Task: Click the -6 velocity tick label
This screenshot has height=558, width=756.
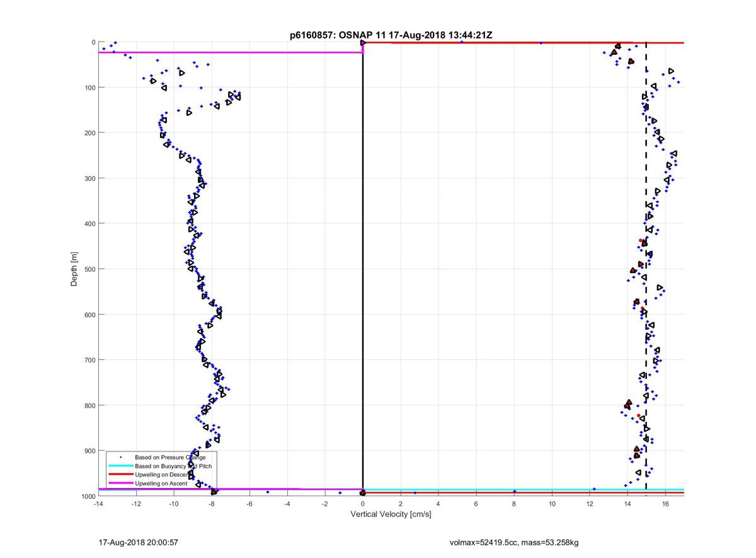Action: pos(249,504)
